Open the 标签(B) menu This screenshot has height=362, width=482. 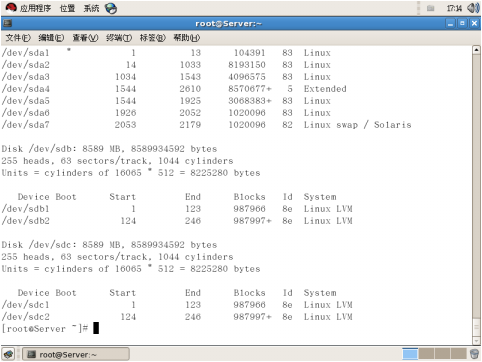[153, 38]
